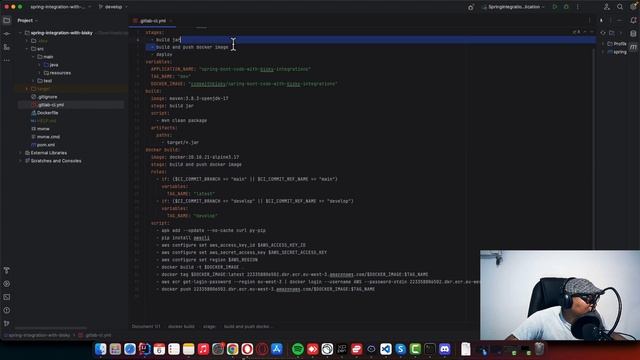Click gitlab-ci.yml in bottom navigation bar
The image size is (640, 360).
coord(95,336)
